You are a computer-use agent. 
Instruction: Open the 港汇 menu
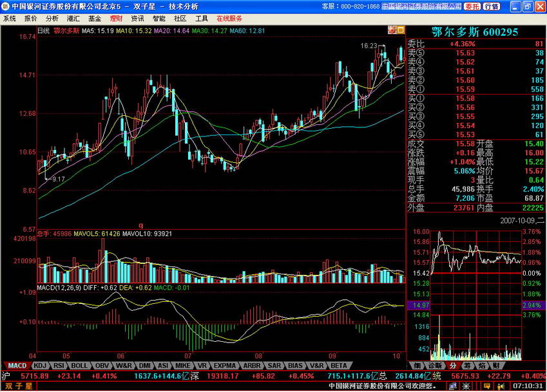73,19
